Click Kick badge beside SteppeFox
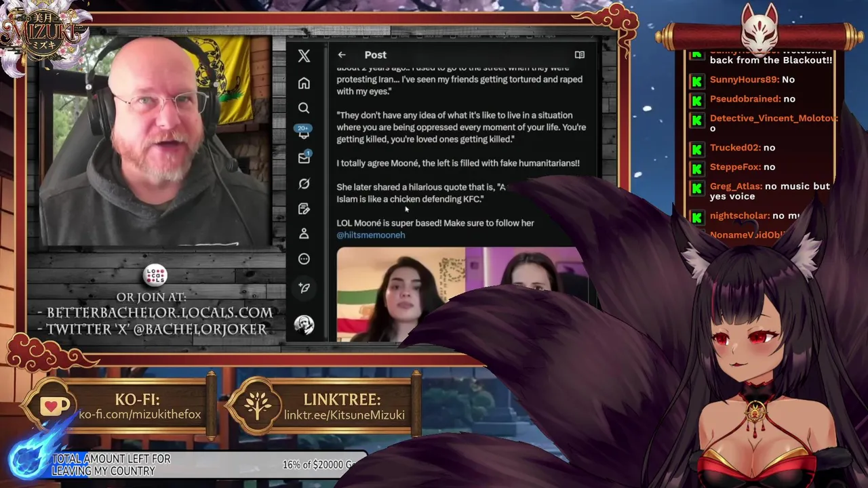Image resolution: width=868 pixels, height=488 pixels. (x=696, y=168)
